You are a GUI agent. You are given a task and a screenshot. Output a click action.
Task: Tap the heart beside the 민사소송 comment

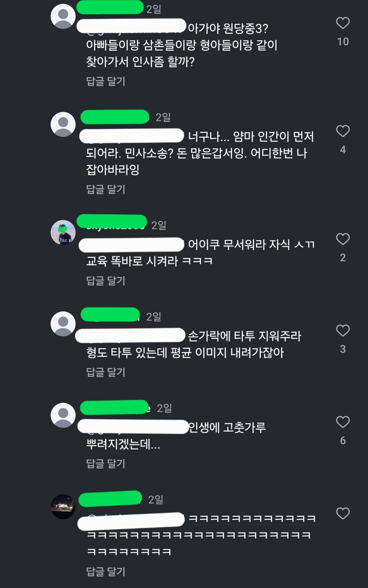(x=343, y=131)
